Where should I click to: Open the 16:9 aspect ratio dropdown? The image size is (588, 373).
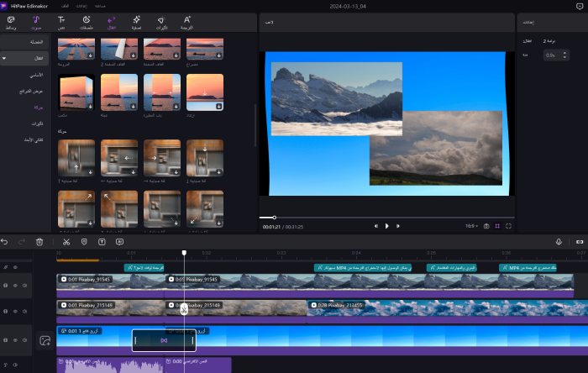474,226
